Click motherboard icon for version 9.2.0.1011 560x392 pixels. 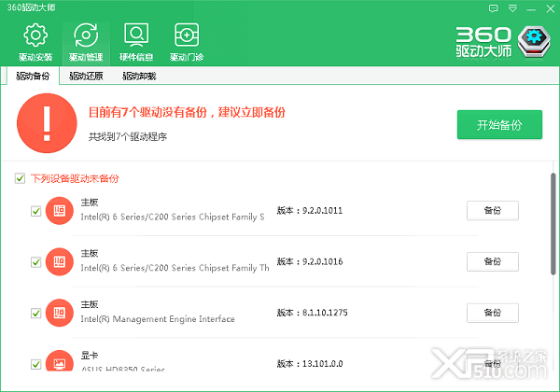[60, 211]
